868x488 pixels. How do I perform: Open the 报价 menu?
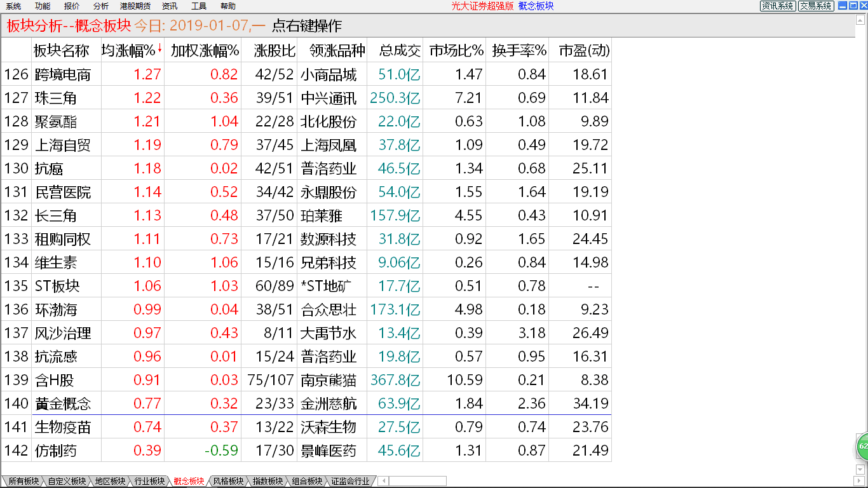(x=72, y=6)
